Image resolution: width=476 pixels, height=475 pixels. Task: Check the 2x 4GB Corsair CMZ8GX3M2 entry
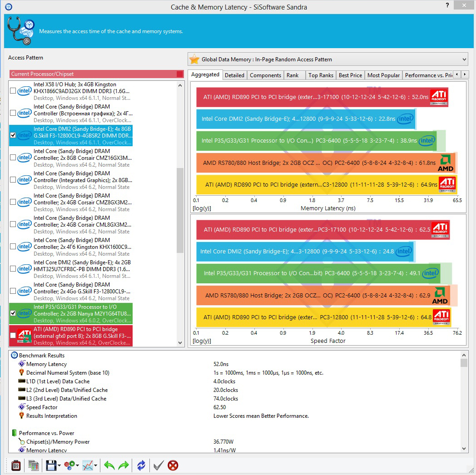tap(13, 202)
